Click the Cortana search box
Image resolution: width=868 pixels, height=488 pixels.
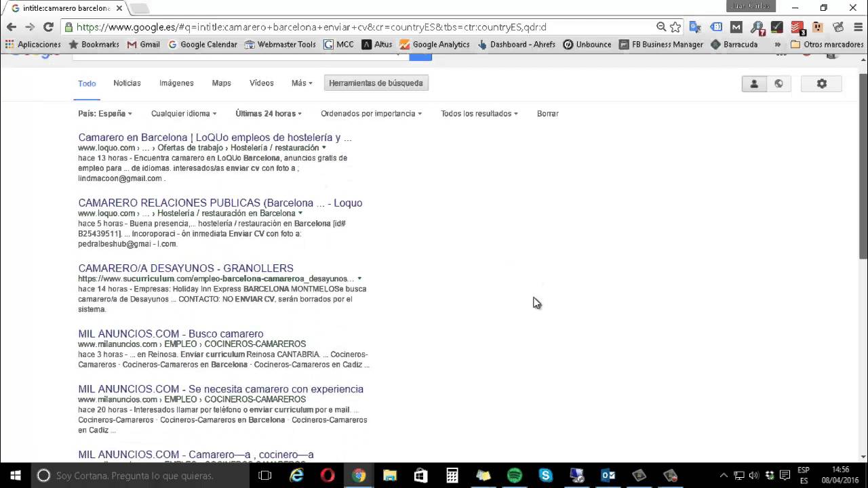(x=140, y=476)
